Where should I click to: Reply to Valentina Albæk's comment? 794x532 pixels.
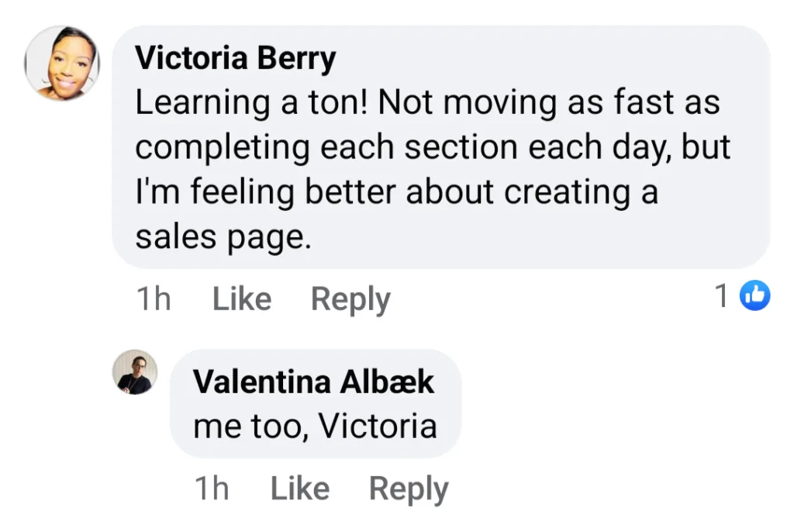point(409,489)
